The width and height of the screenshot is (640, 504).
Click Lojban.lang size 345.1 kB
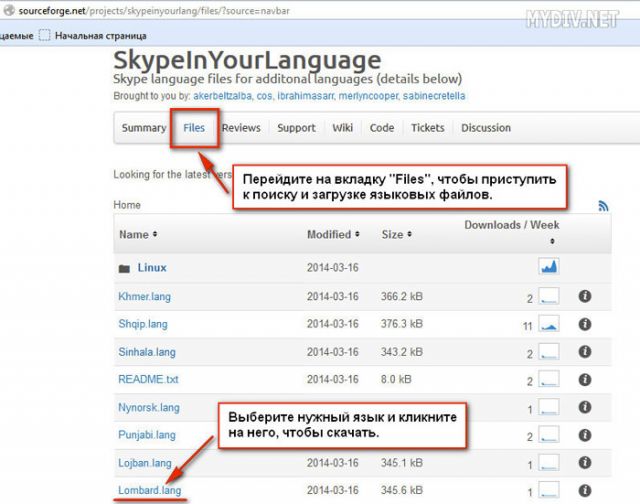(402, 463)
